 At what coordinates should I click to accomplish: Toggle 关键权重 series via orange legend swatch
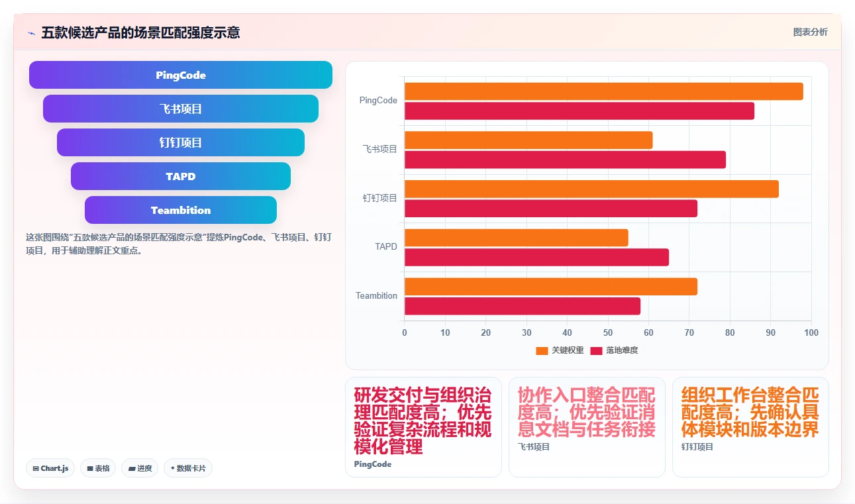542,350
